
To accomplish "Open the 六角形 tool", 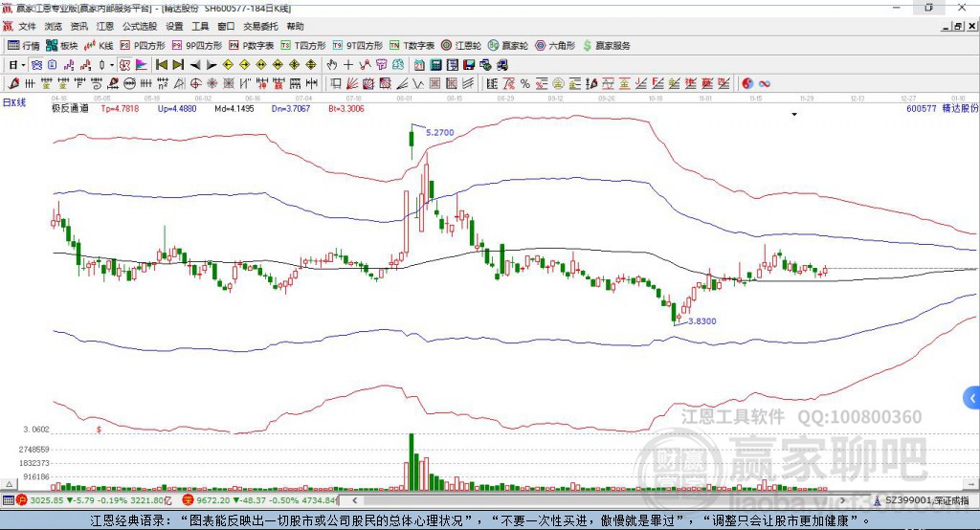I will 555,46.
